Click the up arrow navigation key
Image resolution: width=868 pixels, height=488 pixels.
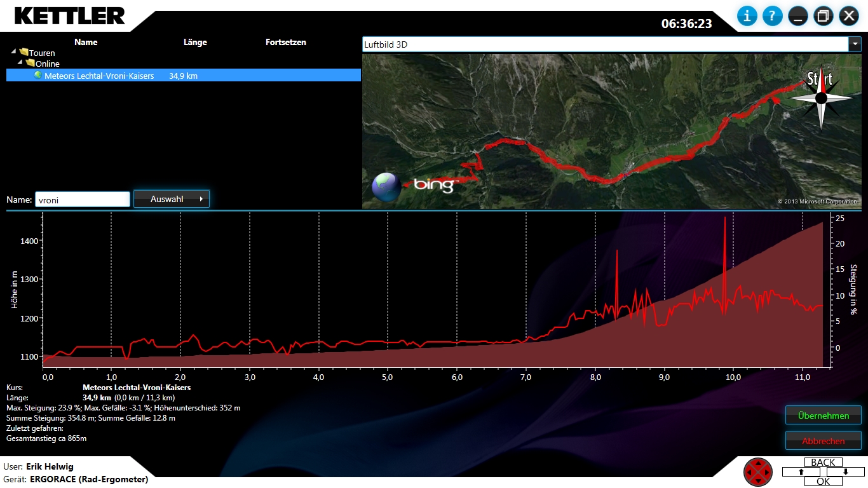[x=801, y=472]
